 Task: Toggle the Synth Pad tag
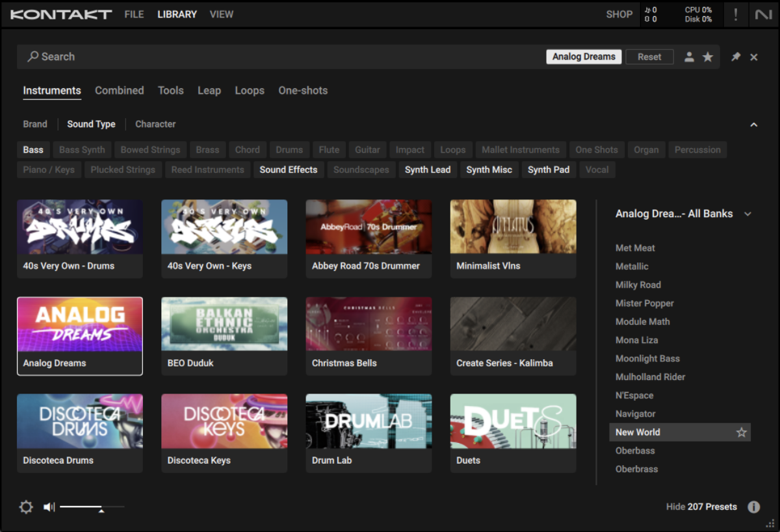coord(549,170)
